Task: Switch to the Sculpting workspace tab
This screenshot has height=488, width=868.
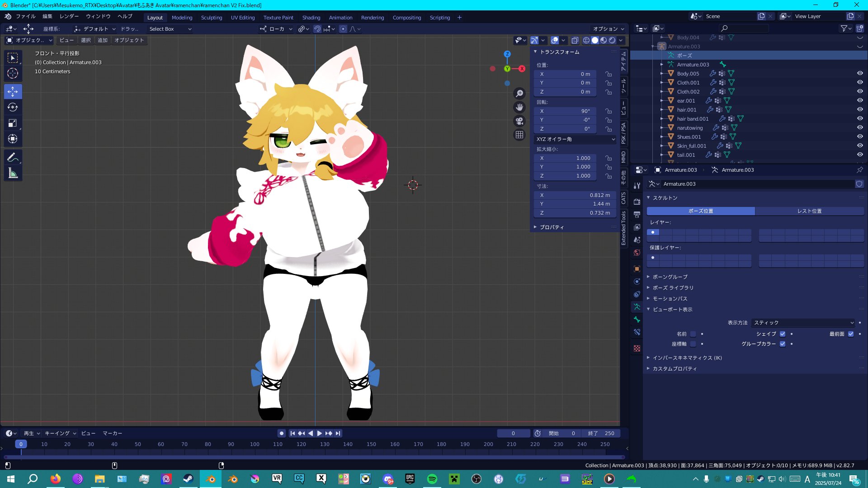Action: click(212, 18)
